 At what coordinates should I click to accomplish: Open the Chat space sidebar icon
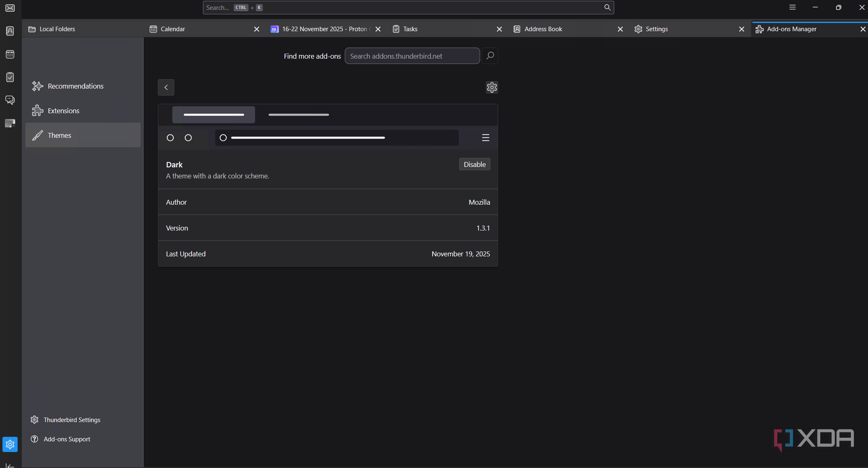(10, 100)
